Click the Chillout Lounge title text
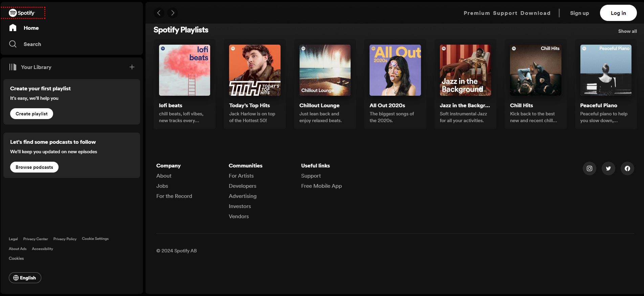The width and height of the screenshot is (644, 296). pyautogui.click(x=319, y=106)
